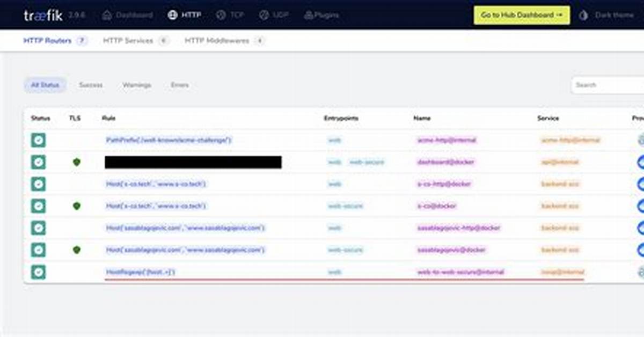Open the Plugins page
Screen dimensions: 644x337
(x=321, y=15)
